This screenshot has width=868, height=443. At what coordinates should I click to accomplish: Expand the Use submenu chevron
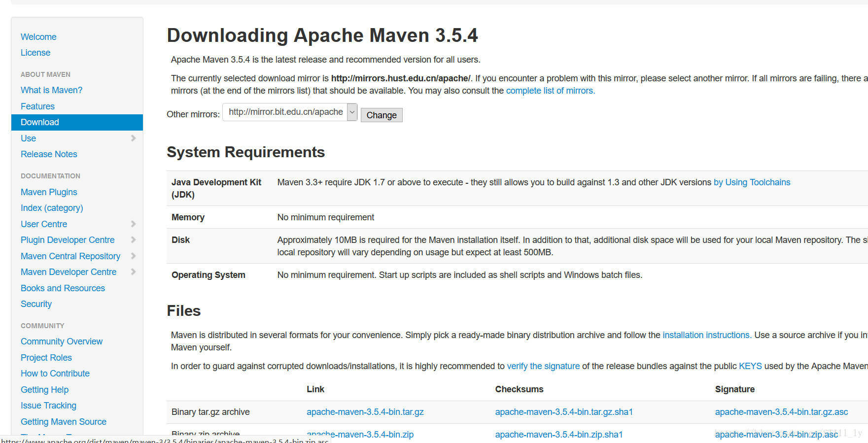[133, 138]
